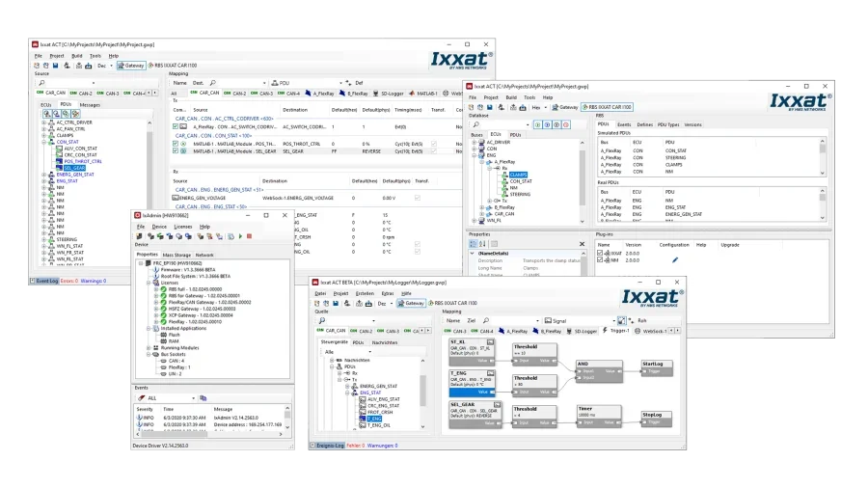Viewport: 868px width, 488px height.
Task: Switch to Nachrichten tab in Quelle panel
Action: pos(384,342)
